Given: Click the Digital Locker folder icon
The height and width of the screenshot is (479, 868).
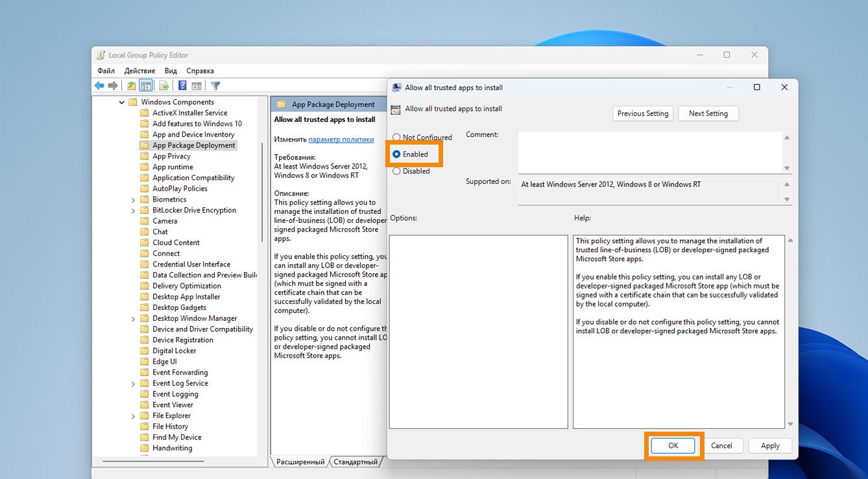Looking at the screenshot, I should 145,351.
